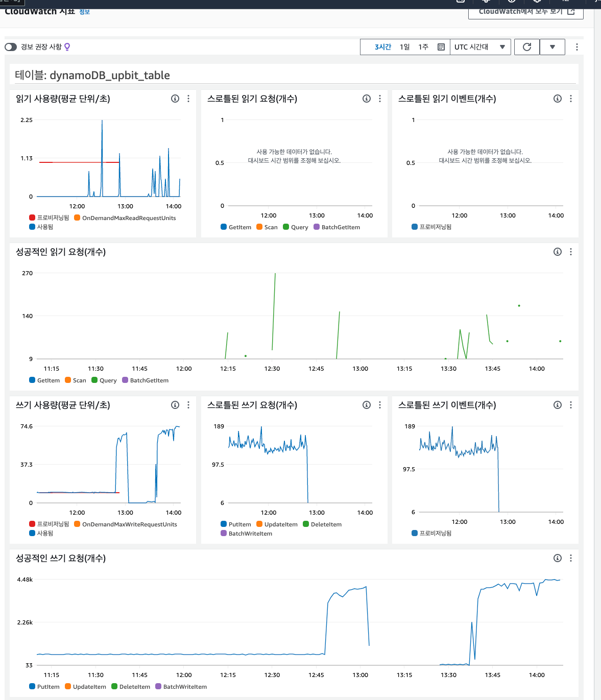The height and width of the screenshot is (700, 601).
Task: Open info for 스로틀된 읽기 요청 chart
Action: 367,99
